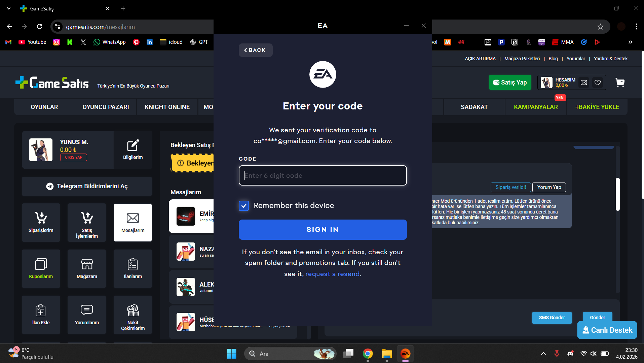Screen dimensions: 644x363
Task: Open the Satış İşlemlerim panel
Action: (x=87, y=223)
